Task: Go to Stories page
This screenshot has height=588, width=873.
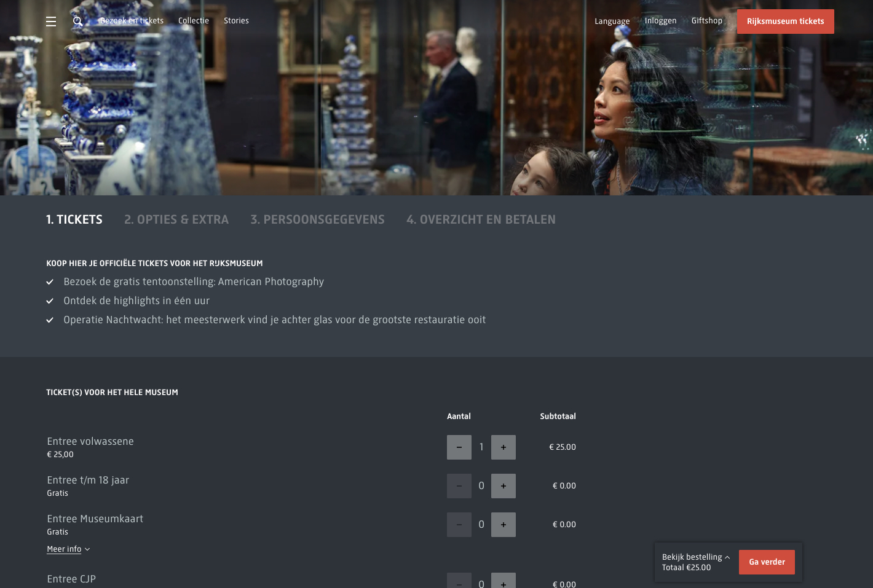Action: 236,21
